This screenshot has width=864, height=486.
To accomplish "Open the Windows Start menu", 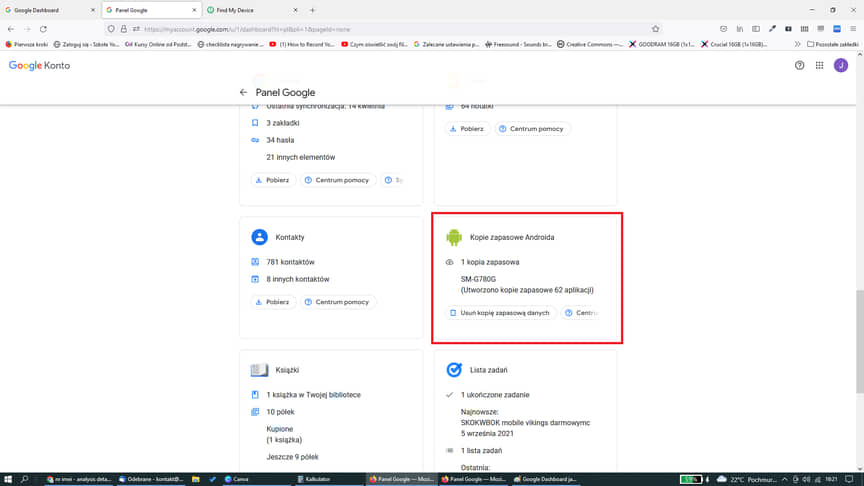I will tap(8, 479).
